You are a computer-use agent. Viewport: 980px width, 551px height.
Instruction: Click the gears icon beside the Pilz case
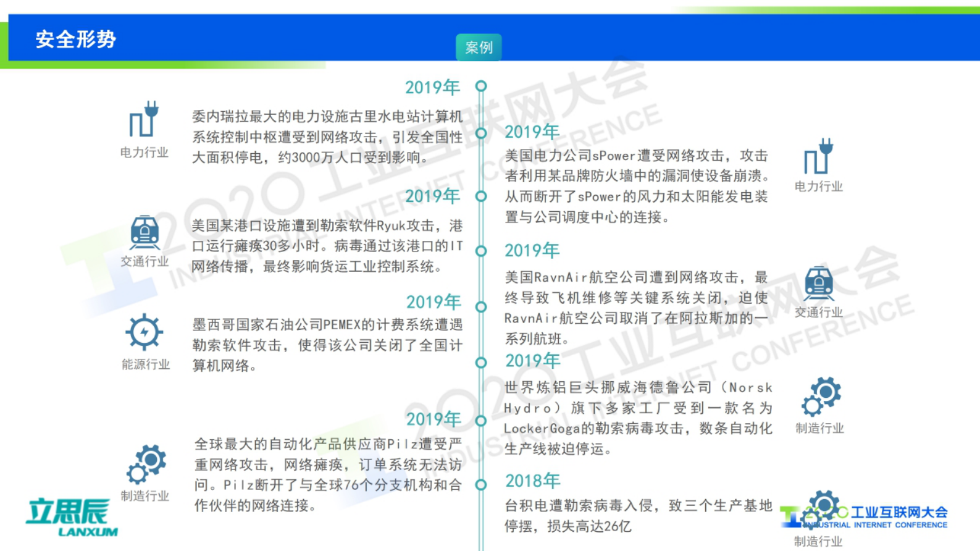tap(146, 464)
